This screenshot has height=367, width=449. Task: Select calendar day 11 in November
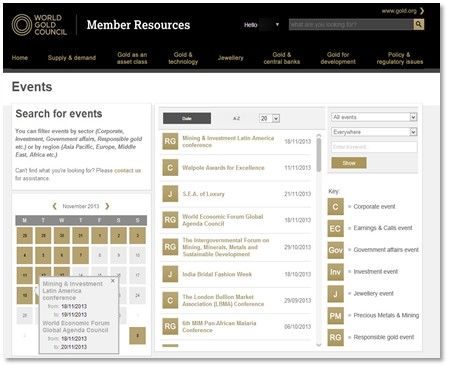[25, 275]
